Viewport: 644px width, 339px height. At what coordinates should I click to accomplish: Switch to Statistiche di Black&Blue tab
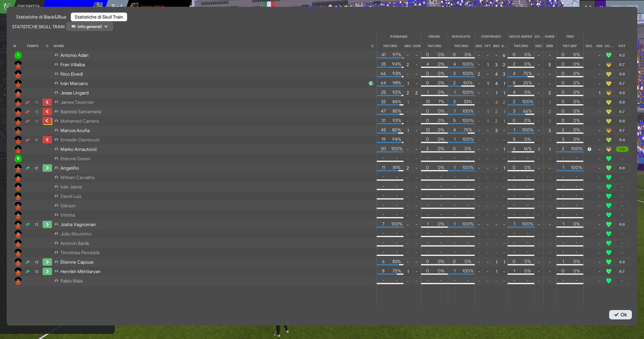pos(41,17)
